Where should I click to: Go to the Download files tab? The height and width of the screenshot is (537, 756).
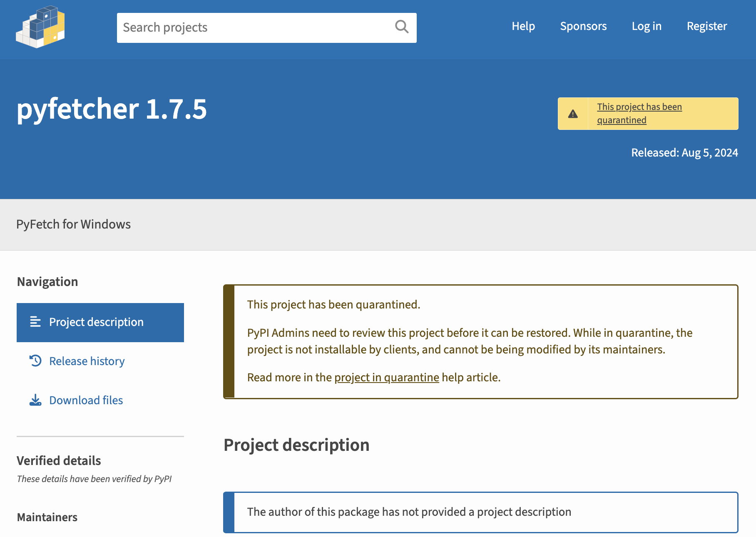click(x=86, y=400)
